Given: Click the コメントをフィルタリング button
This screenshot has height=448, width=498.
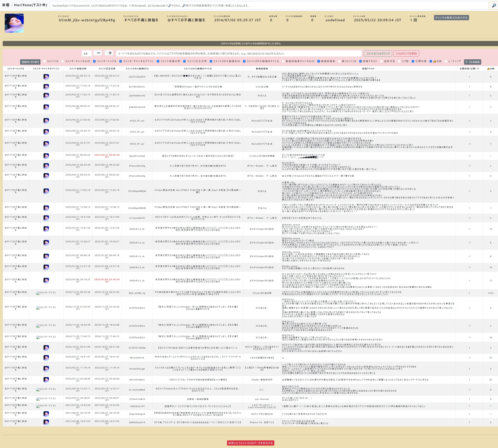Looking at the screenshot, I should [x=378, y=53].
